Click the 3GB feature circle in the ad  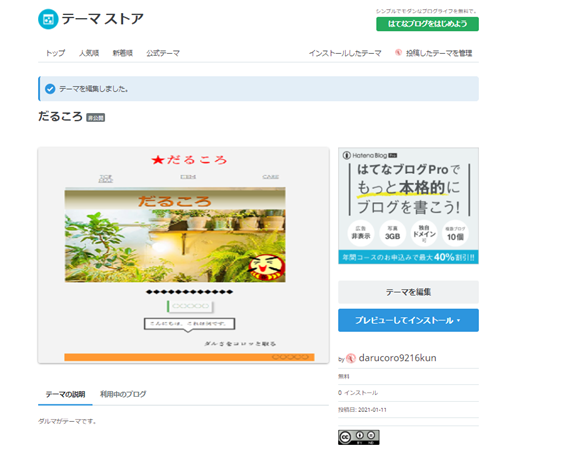coord(392,233)
